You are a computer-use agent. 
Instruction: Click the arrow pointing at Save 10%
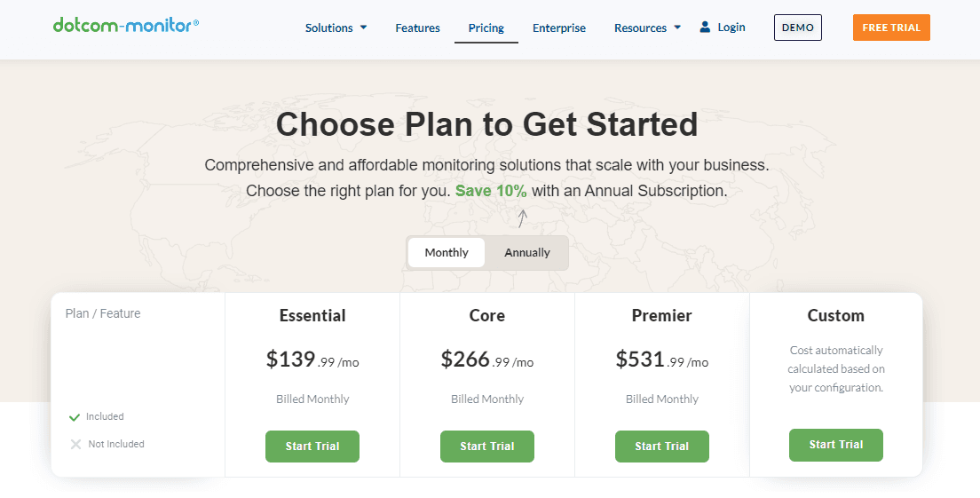[x=523, y=218]
